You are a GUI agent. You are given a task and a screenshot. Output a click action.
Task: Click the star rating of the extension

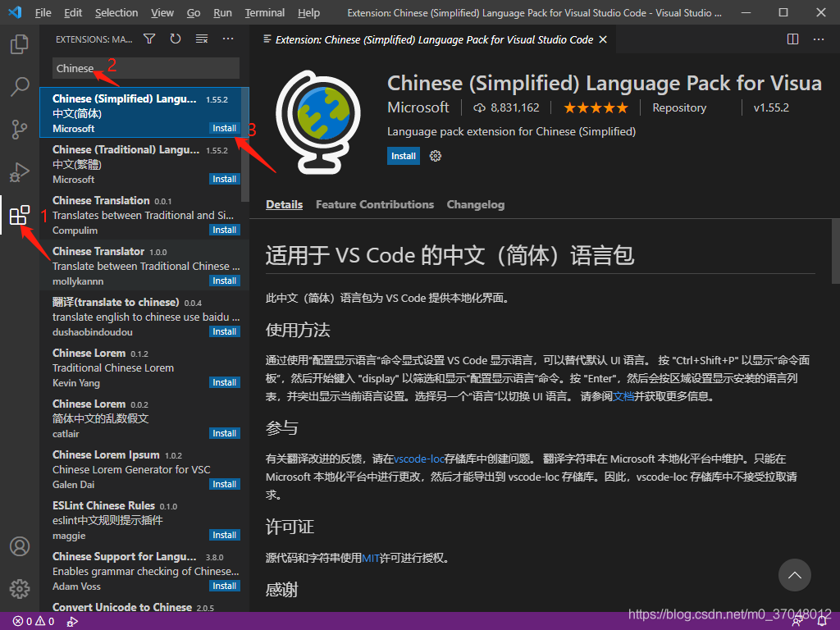(596, 107)
